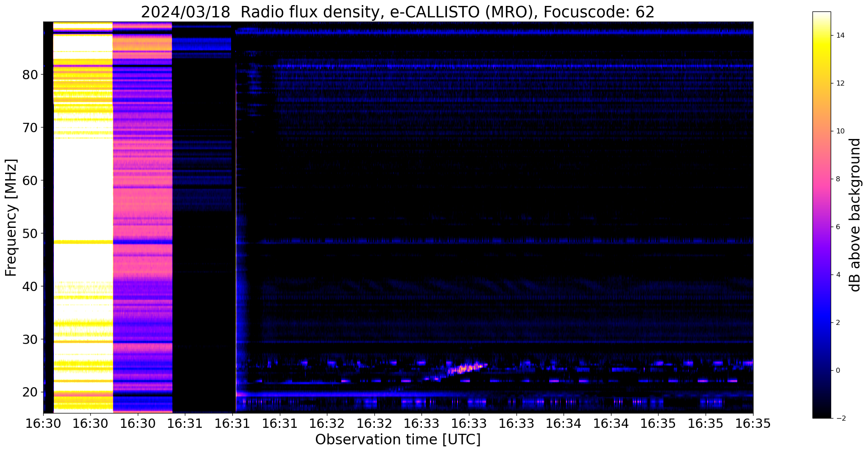Select the 20 MHz frequency tick label

pyautogui.click(x=30, y=392)
